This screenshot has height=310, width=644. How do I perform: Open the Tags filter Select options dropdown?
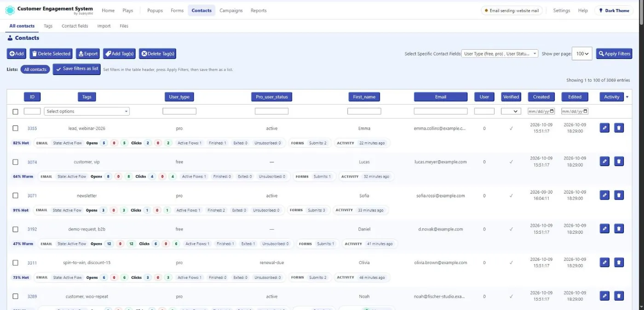tap(87, 111)
